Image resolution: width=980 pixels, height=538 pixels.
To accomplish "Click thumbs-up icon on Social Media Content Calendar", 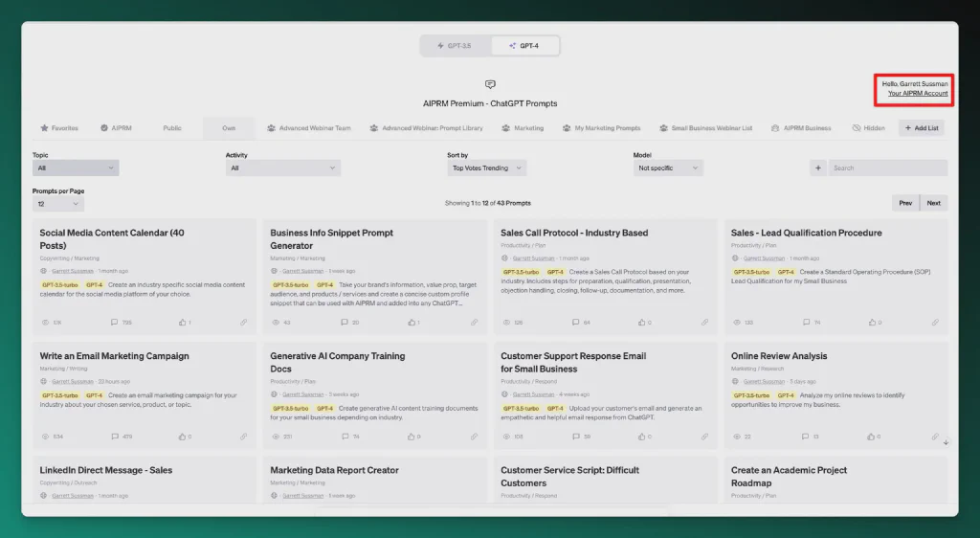I will (181, 323).
